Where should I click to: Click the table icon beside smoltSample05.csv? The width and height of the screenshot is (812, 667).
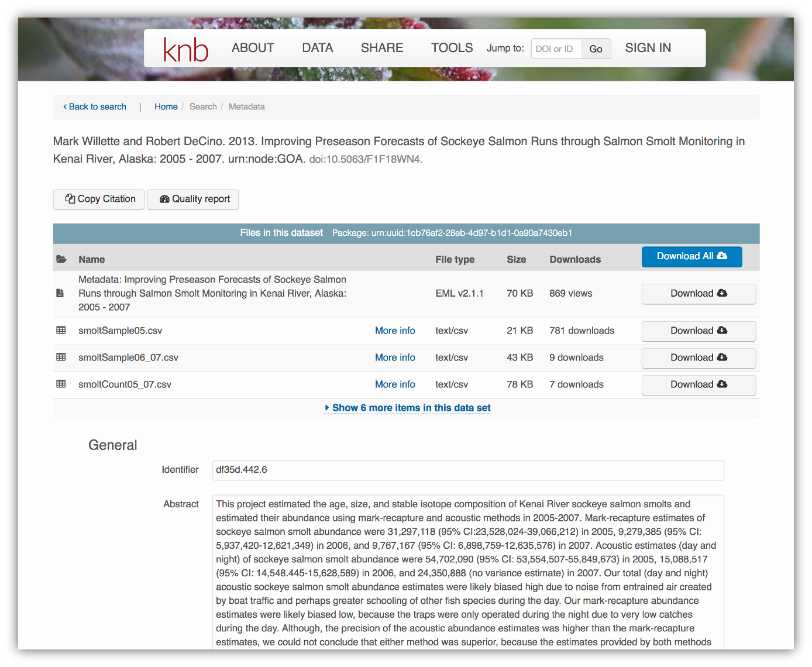(x=61, y=331)
